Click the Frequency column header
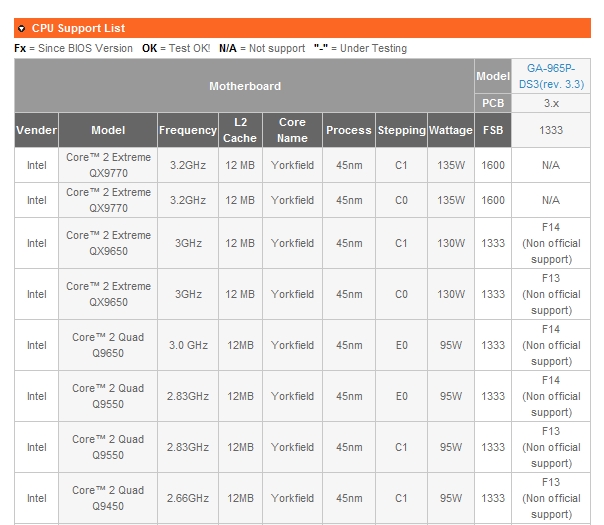Screen dimensions: 604x525 pyautogui.click(x=188, y=130)
